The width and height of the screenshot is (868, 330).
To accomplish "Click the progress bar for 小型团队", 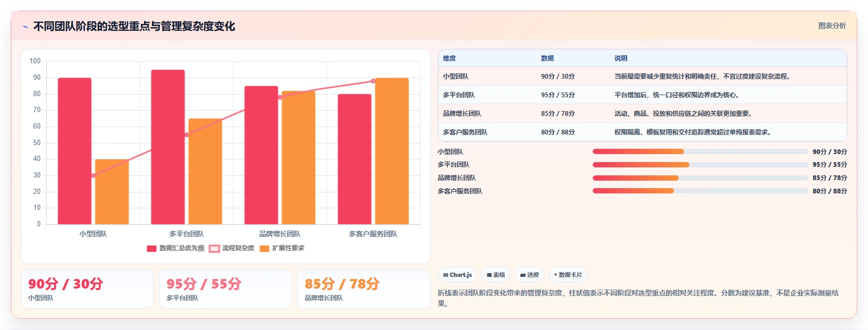I will pyautogui.click(x=700, y=151).
